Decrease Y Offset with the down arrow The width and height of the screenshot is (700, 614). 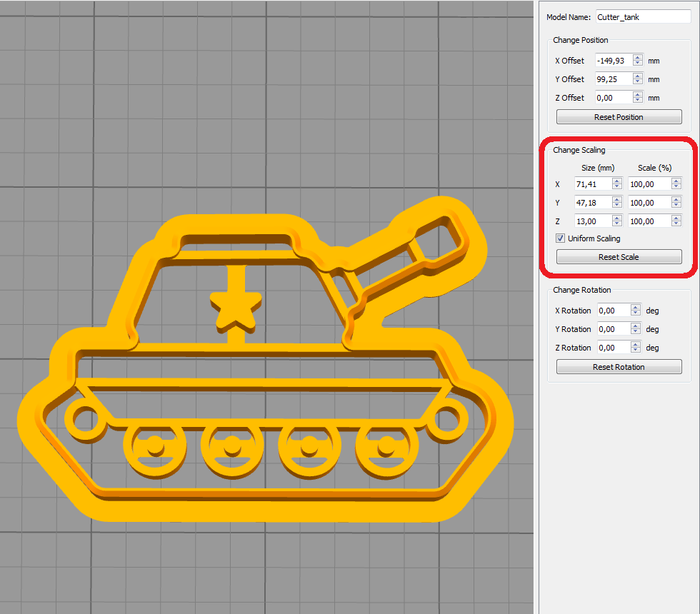637,82
